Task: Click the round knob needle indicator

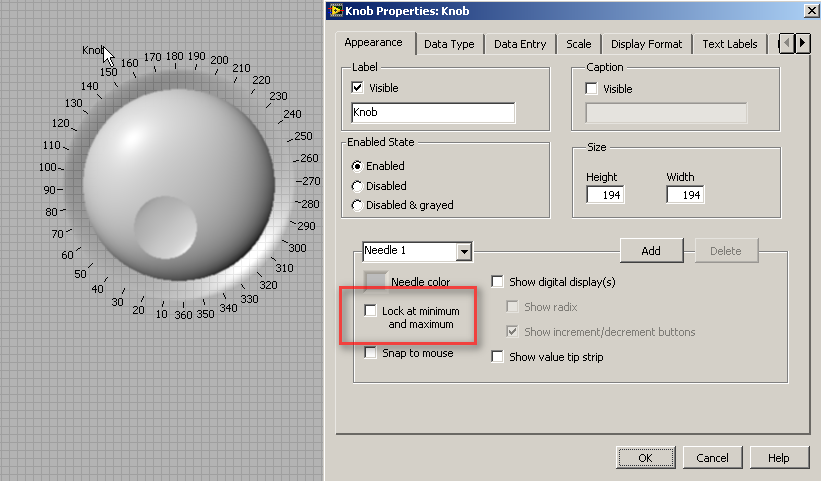Action: (x=165, y=228)
